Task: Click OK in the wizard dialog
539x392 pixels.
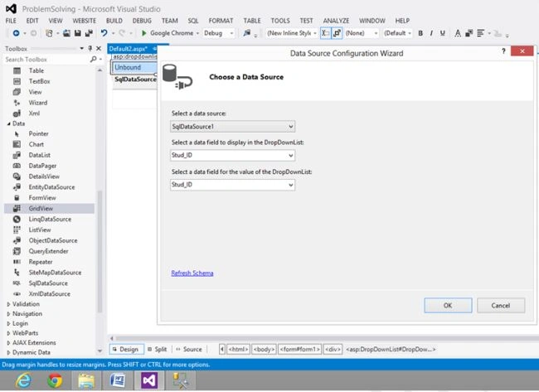Action: (448, 306)
